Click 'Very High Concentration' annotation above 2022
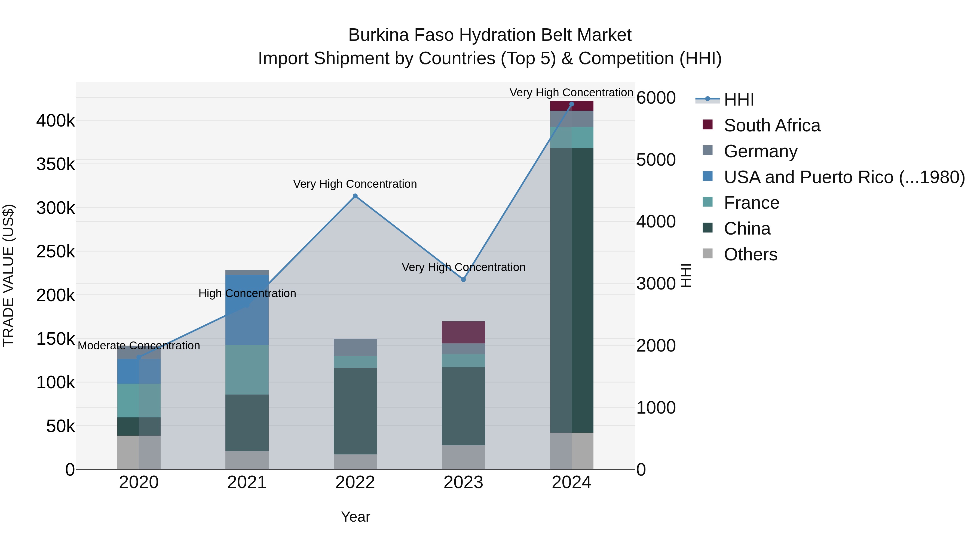This screenshot has height=551, width=980. [355, 184]
